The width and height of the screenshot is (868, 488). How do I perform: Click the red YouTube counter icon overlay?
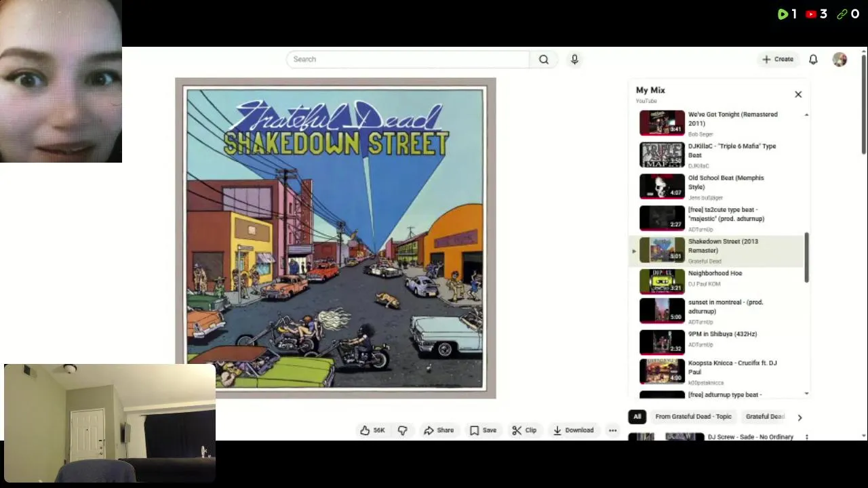coord(811,14)
